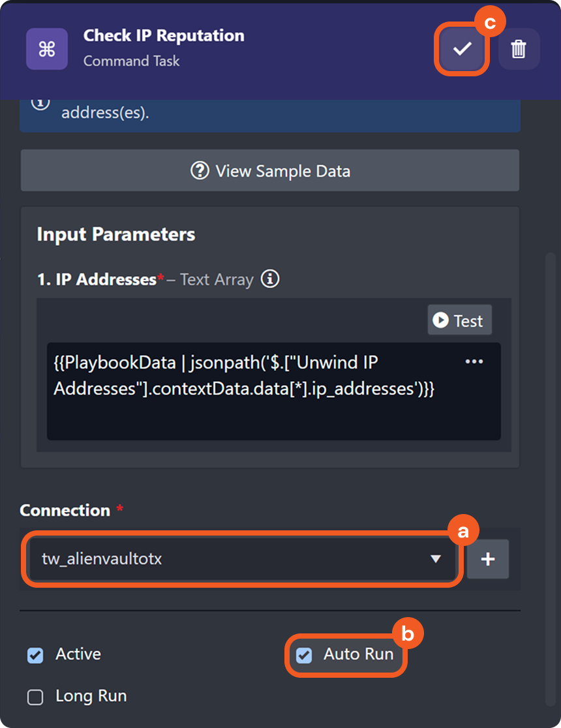Open the ellipsis menu in the IP Addresses field
This screenshot has width=561, height=728.
click(x=474, y=362)
